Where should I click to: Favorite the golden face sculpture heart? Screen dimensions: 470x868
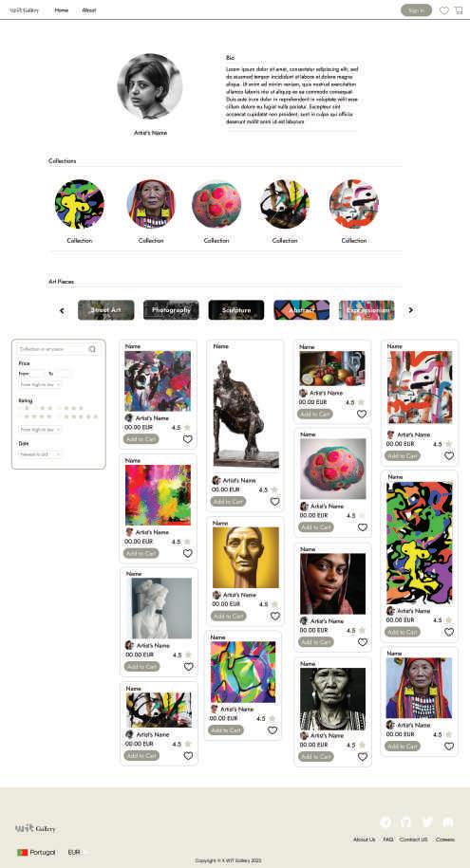[275, 616]
